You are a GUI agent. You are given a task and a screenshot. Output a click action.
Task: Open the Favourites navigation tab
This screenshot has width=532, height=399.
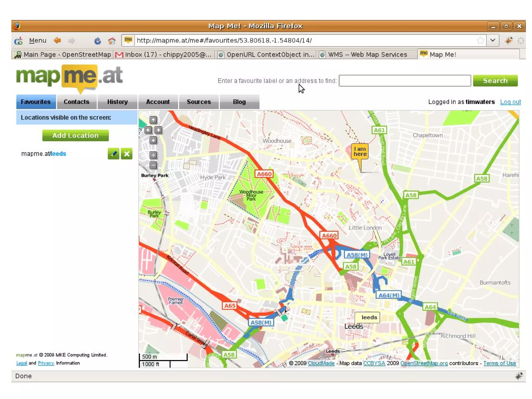pyautogui.click(x=36, y=102)
